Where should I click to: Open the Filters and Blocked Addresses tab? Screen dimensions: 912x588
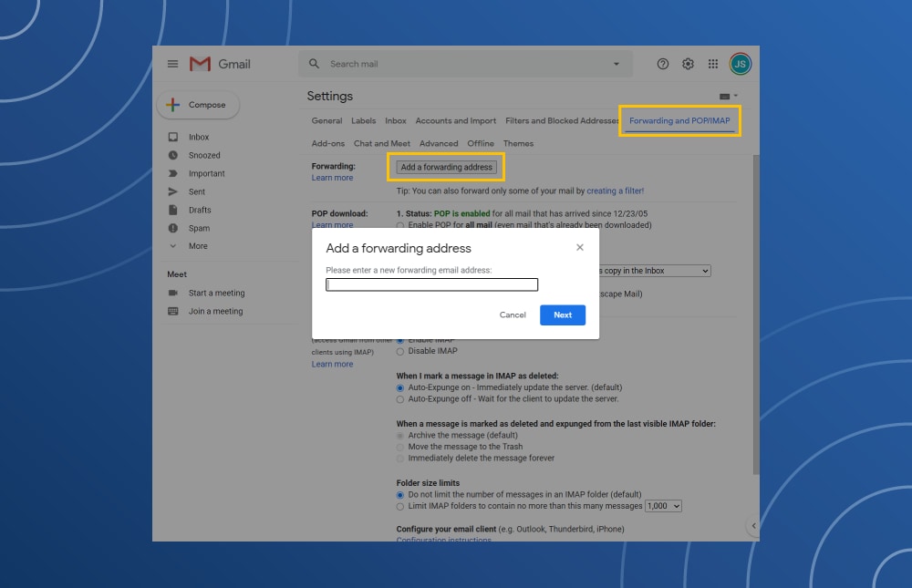(561, 119)
